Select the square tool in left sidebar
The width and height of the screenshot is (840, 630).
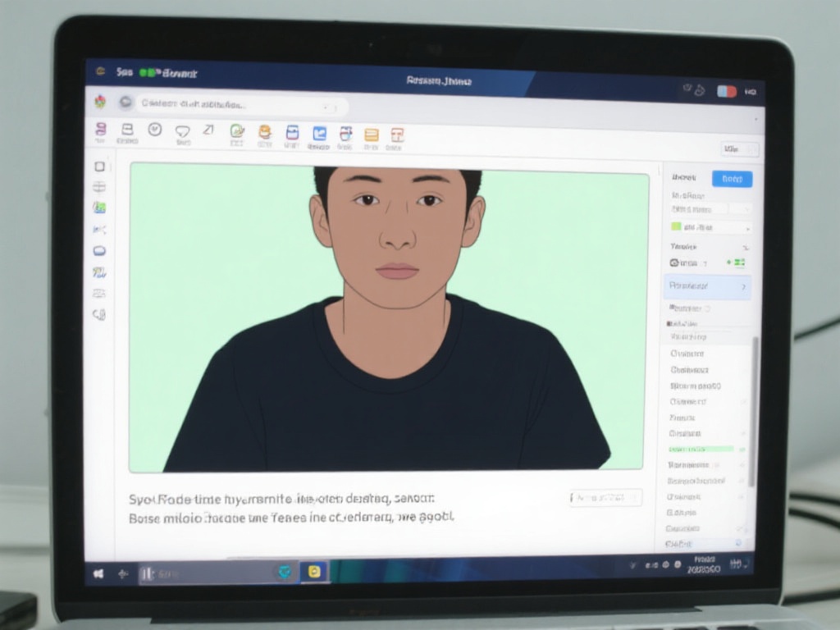tap(99, 167)
